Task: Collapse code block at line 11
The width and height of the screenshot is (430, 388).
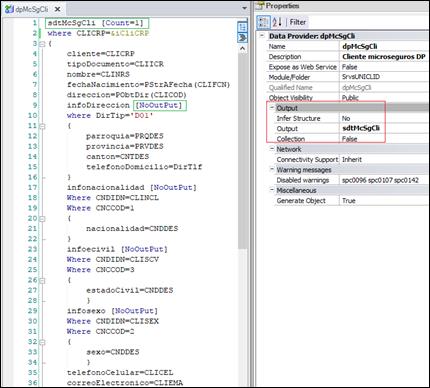Action: [x=42, y=126]
